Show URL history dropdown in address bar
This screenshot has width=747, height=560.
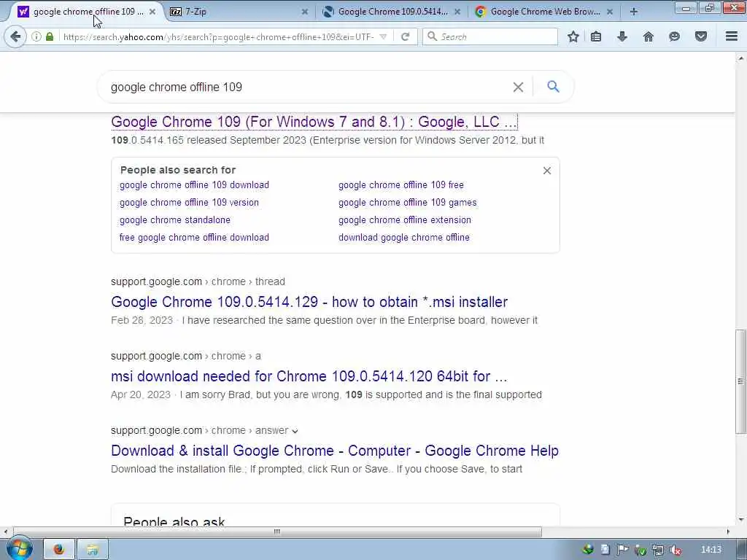point(384,36)
